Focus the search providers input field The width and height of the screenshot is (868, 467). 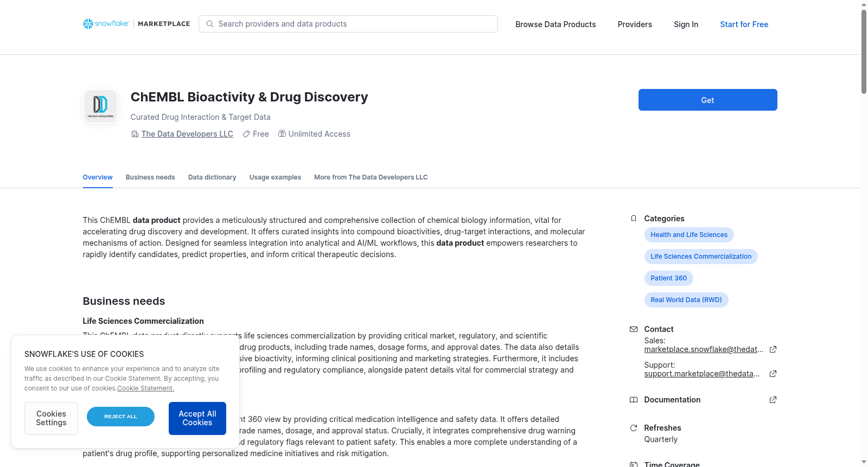click(348, 24)
